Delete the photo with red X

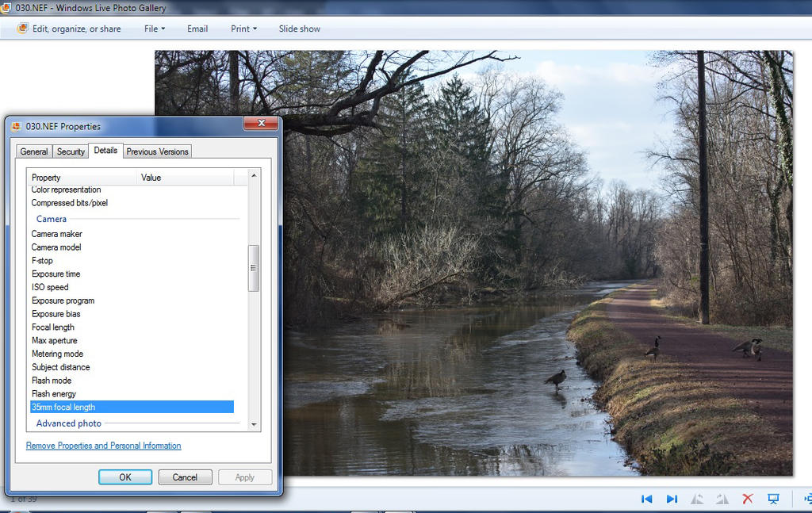(747, 499)
